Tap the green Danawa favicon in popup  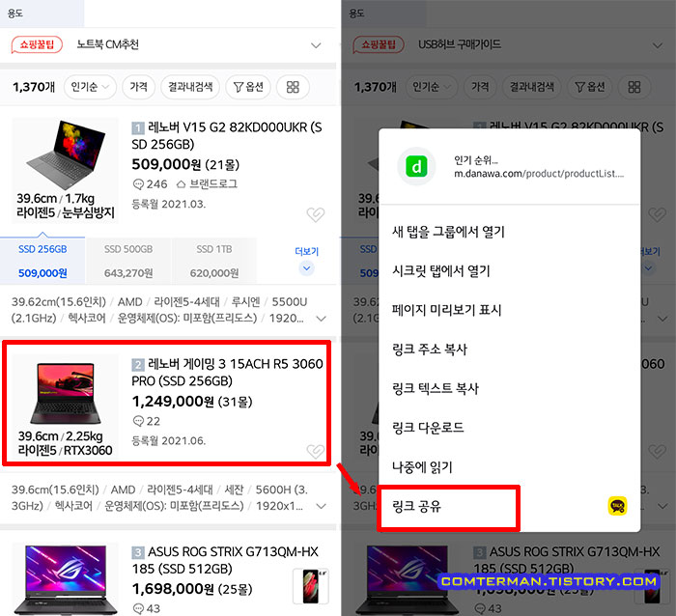[x=416, y=167]
